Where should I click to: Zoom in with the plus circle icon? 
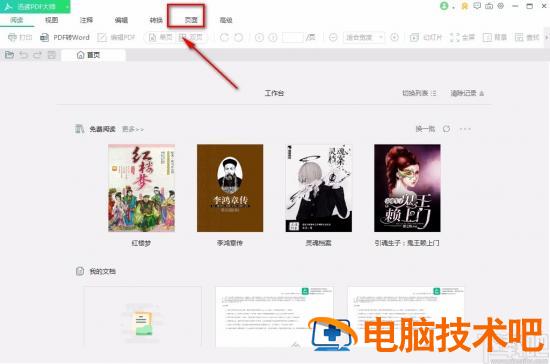coord(394,37)
